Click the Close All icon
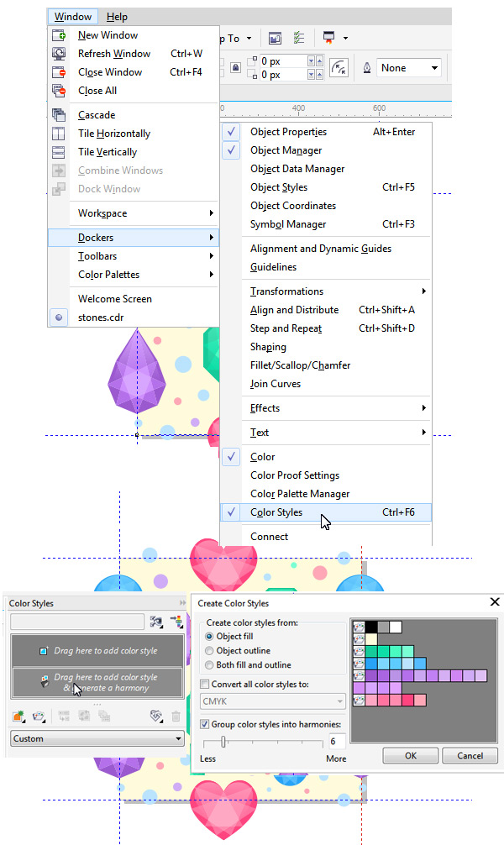 pyautogui.click(x=58, y=91)
